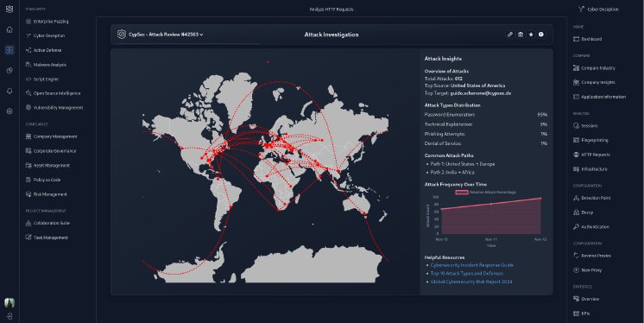The width and height of the screenshot is (644, 323).
Task: Open KPIs
Action: [582, 313]
